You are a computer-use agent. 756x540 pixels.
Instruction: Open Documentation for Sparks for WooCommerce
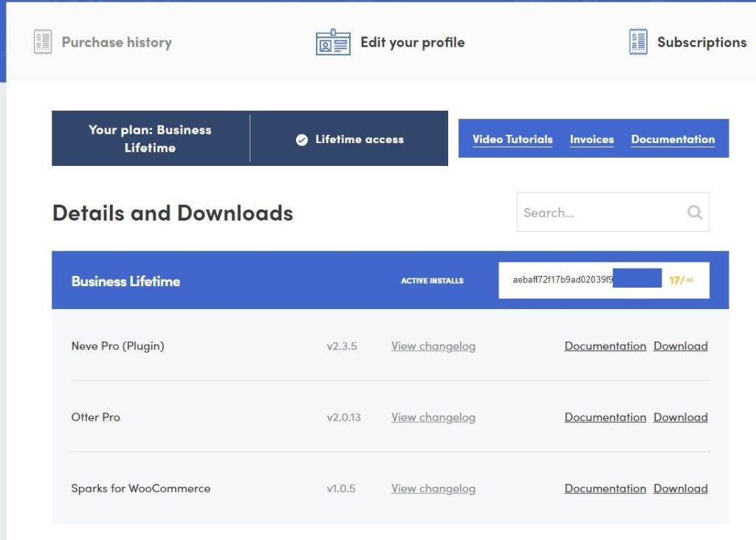(x=605, y=488)
